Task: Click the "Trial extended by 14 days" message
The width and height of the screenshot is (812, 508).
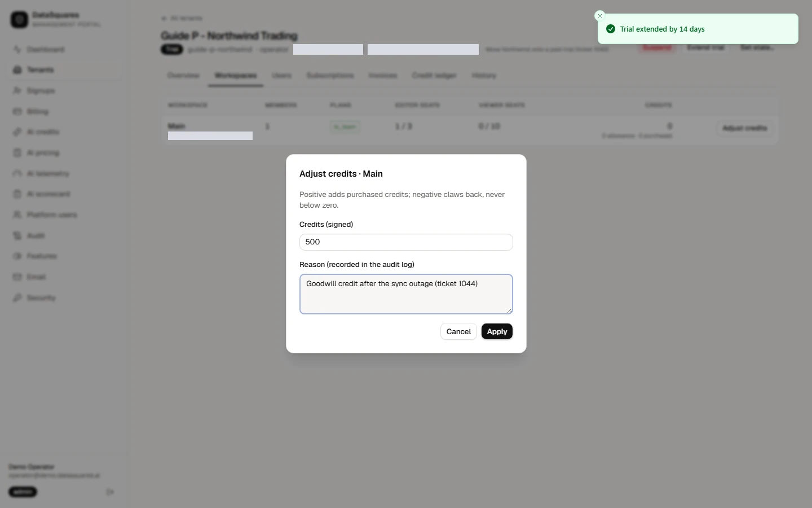Action: click(x=663, y=29)
